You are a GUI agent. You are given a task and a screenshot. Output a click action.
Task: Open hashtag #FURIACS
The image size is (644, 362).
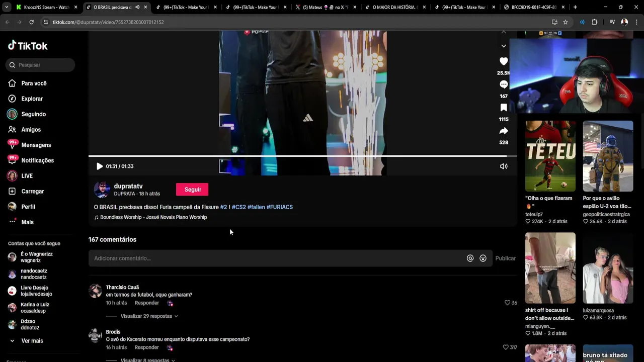279,207
